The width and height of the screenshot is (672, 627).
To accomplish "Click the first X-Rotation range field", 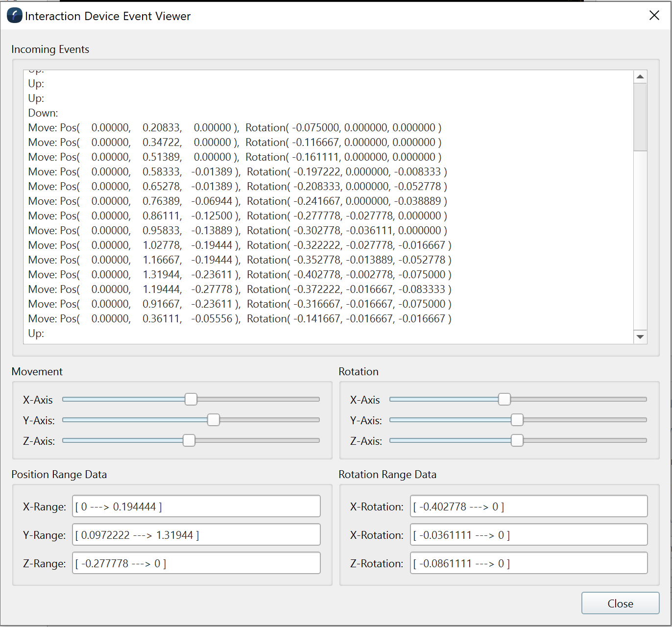I will click(x=528, y=506).
